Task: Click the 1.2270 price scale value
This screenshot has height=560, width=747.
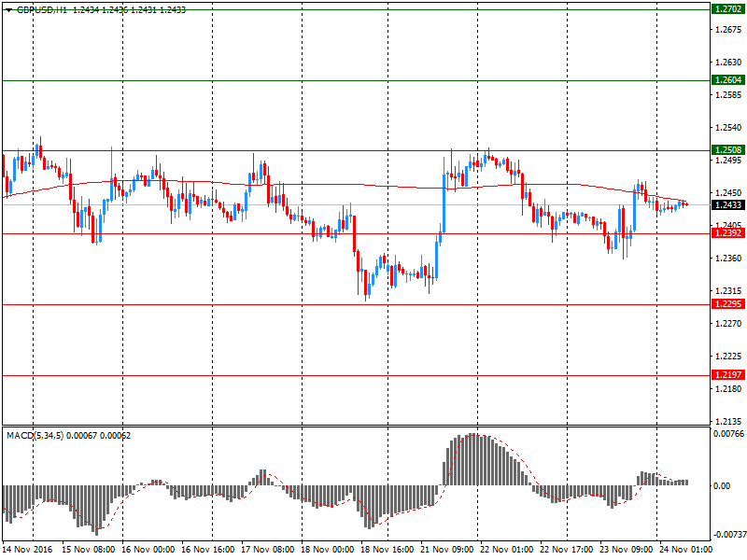Action: point(728,323)
